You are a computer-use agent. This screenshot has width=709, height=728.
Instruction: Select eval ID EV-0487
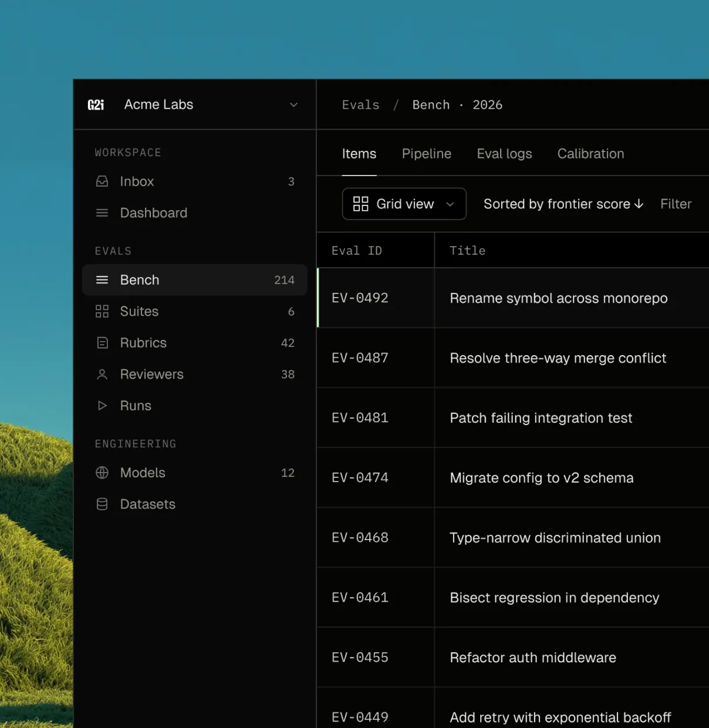point(360,358)
